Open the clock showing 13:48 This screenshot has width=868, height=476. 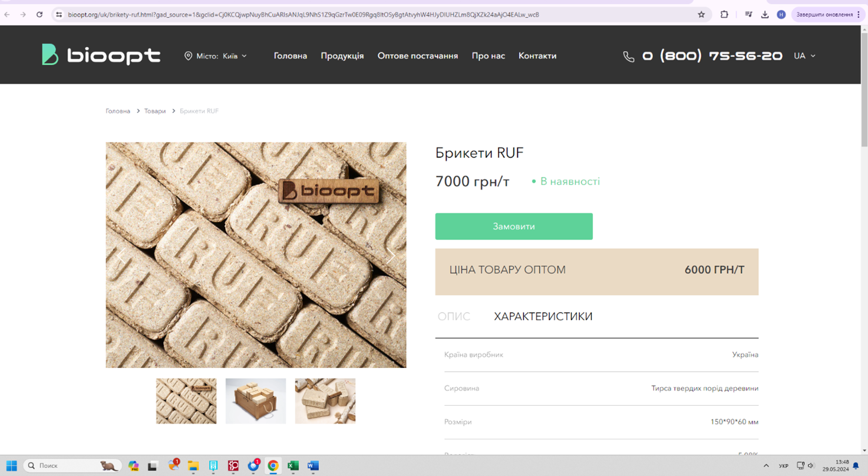point(836,466)
